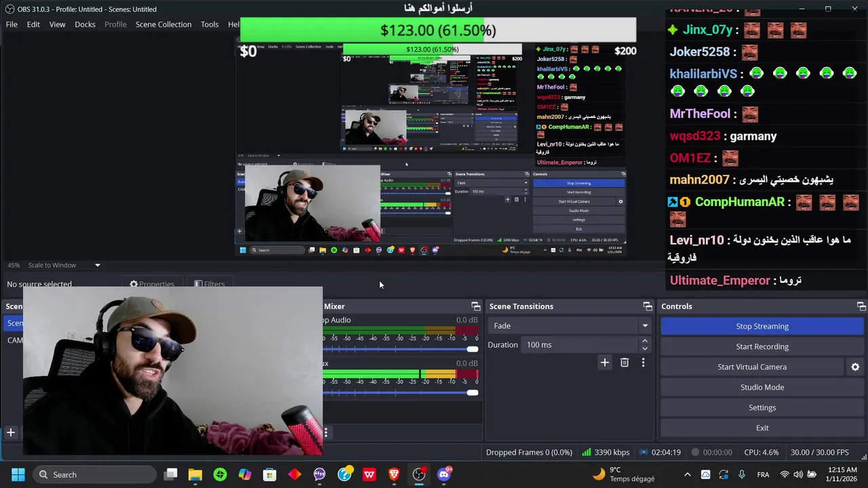Open the Scene Collection menu
The image size is (868, 488).
pyautogui.click(x=163, y=24)
